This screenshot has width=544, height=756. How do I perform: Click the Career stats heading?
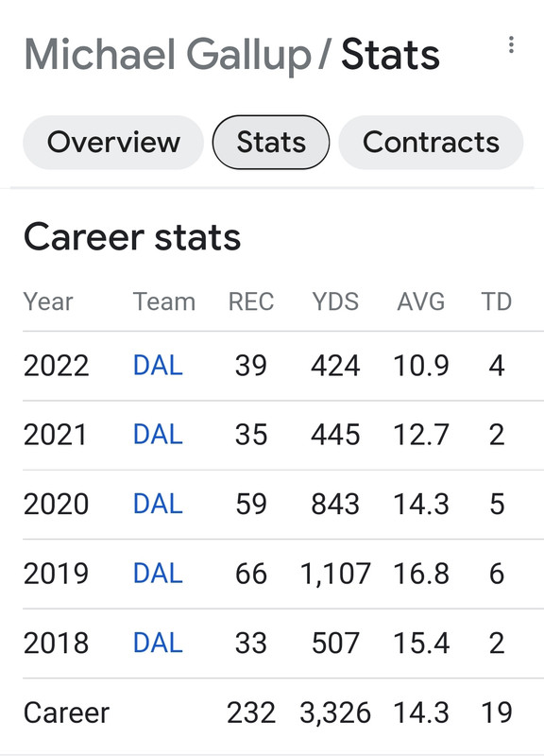[132, 237]
